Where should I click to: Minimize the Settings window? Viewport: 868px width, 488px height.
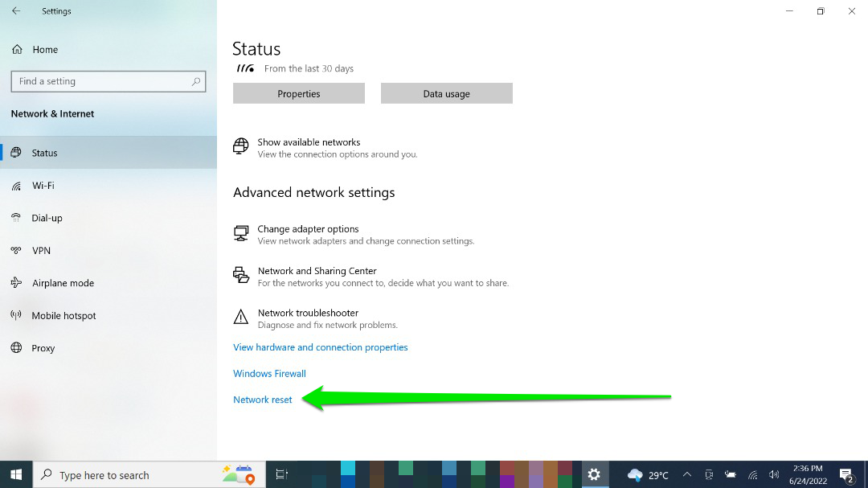click(x=789, y=11)
